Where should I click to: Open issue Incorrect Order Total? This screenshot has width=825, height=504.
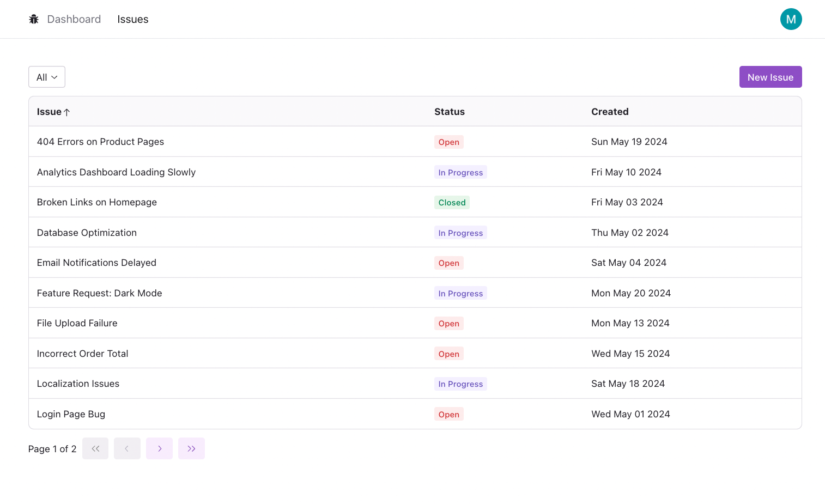pyautogui.click(x=82, y=354)
